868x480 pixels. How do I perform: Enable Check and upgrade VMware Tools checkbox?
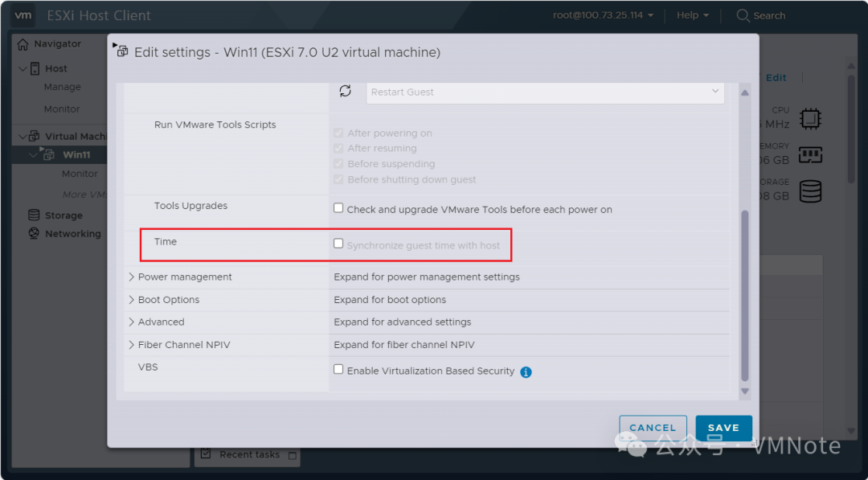[338, 208]
